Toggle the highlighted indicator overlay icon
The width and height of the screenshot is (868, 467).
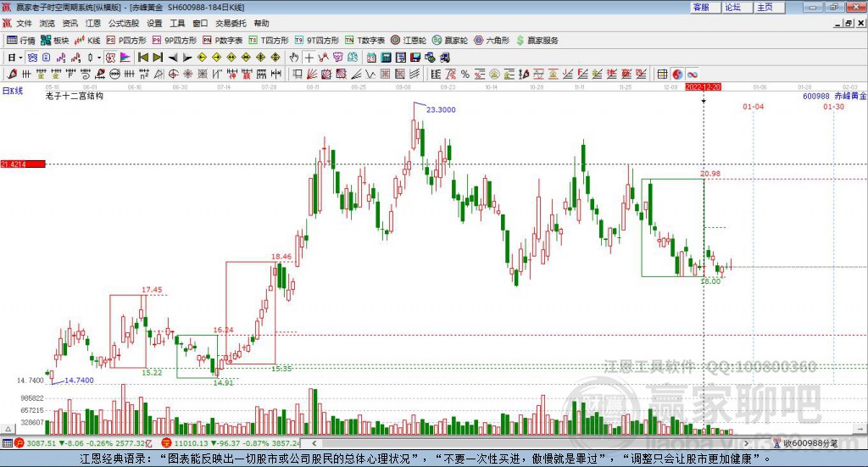point(110,58)
